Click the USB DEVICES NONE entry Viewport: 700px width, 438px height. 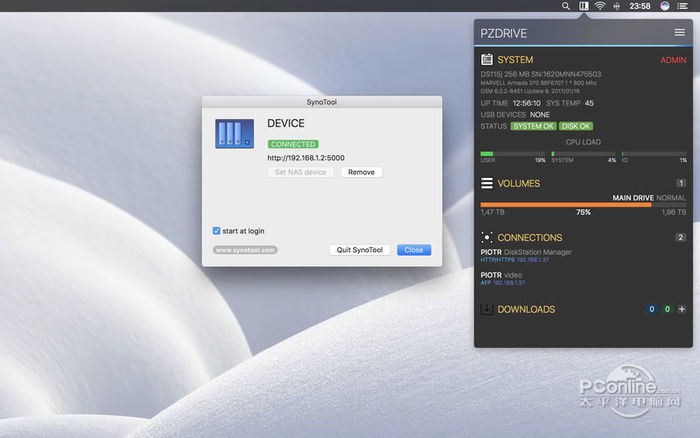pos(515,115)
